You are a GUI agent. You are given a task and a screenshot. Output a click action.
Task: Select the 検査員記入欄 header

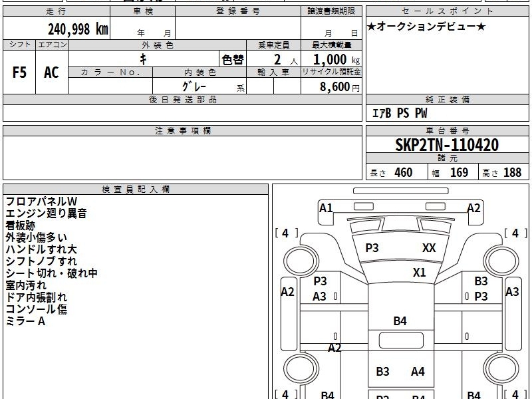pyautogui.click(x=136, y=190)
